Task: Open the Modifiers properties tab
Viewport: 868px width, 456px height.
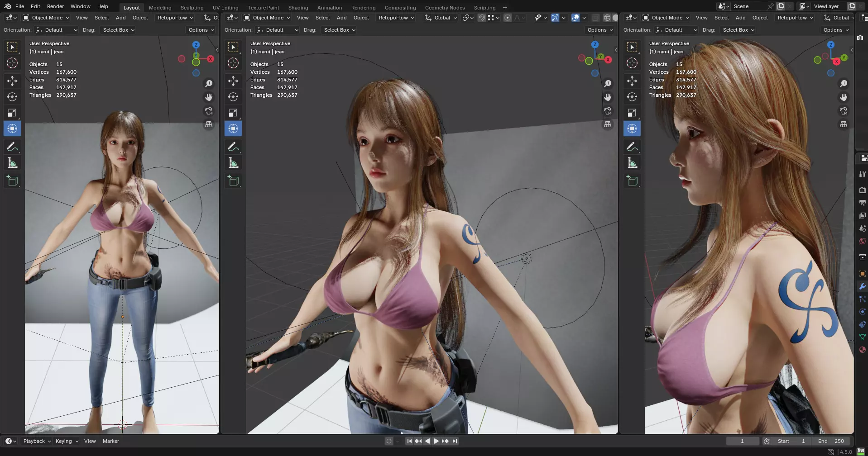Action: [x=862, y=286]
